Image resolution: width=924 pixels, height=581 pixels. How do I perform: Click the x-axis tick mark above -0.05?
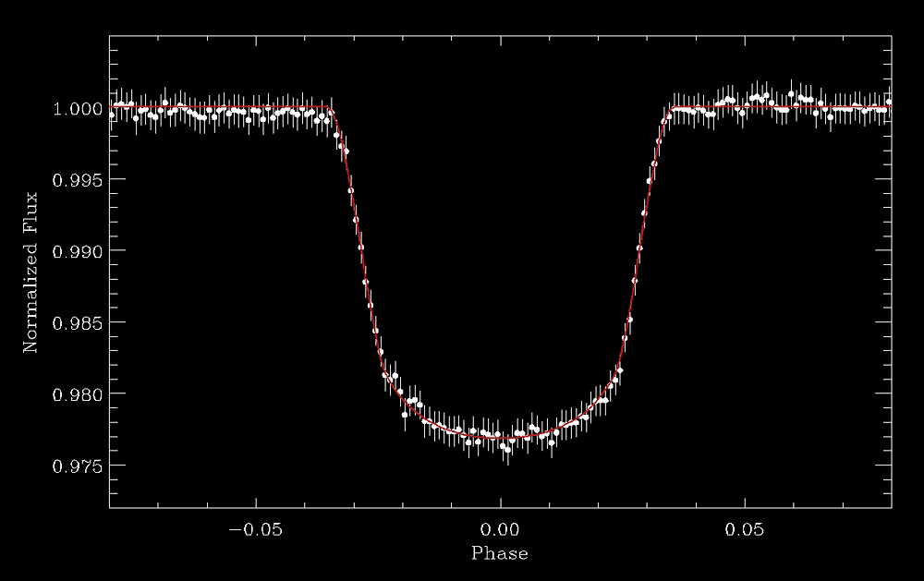255,501
